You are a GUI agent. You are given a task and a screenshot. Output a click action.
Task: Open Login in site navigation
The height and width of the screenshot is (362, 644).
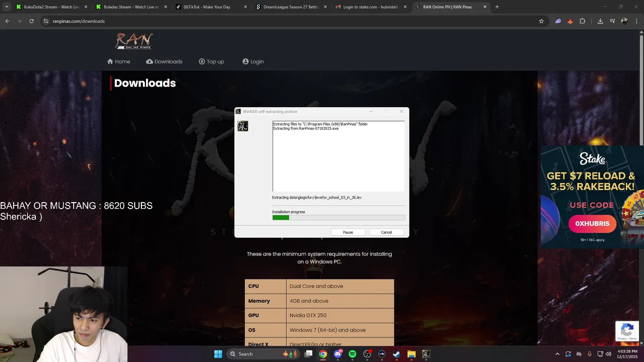tap(253, 61)
